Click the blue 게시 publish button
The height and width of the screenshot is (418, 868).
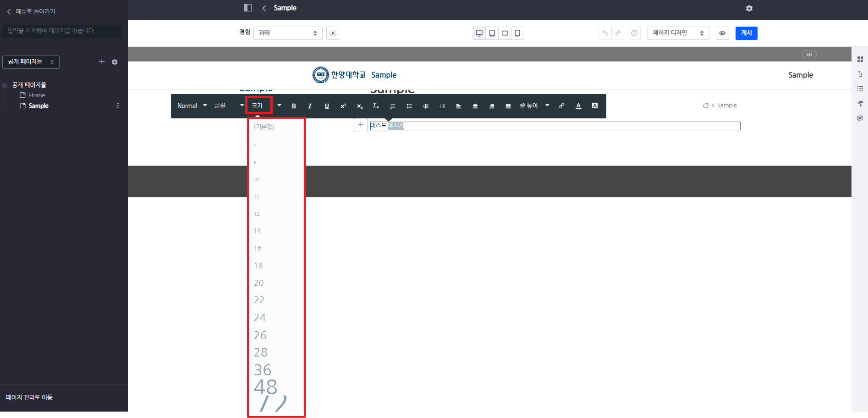pyautogui.click(x=746, y=33)
